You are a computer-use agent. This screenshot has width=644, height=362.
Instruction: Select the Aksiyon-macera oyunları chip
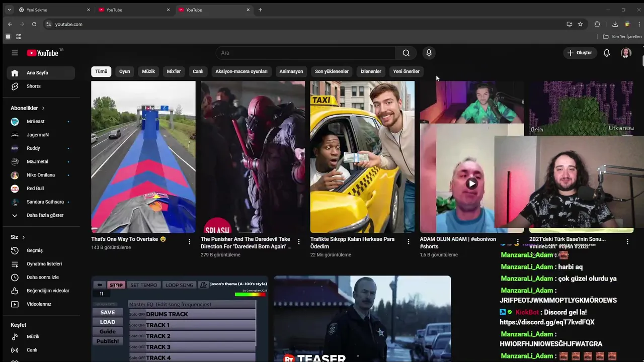tap(242, 71)
